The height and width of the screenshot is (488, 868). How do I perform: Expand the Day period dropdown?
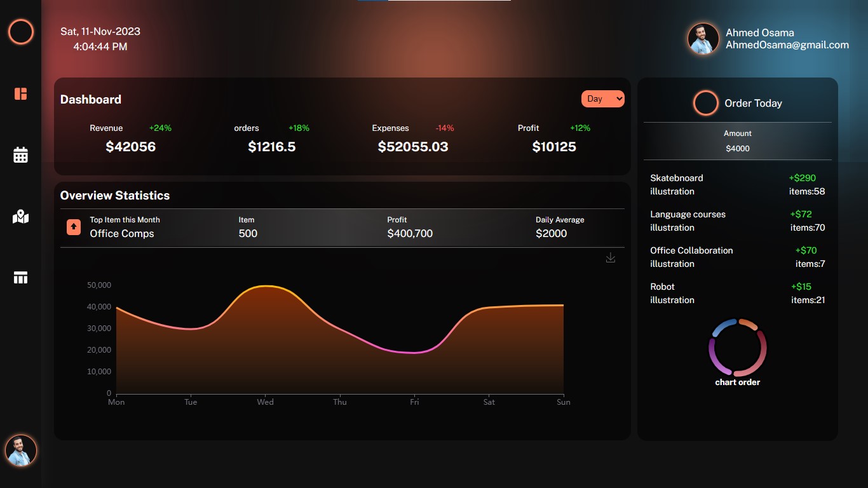[x=602, y=99]
